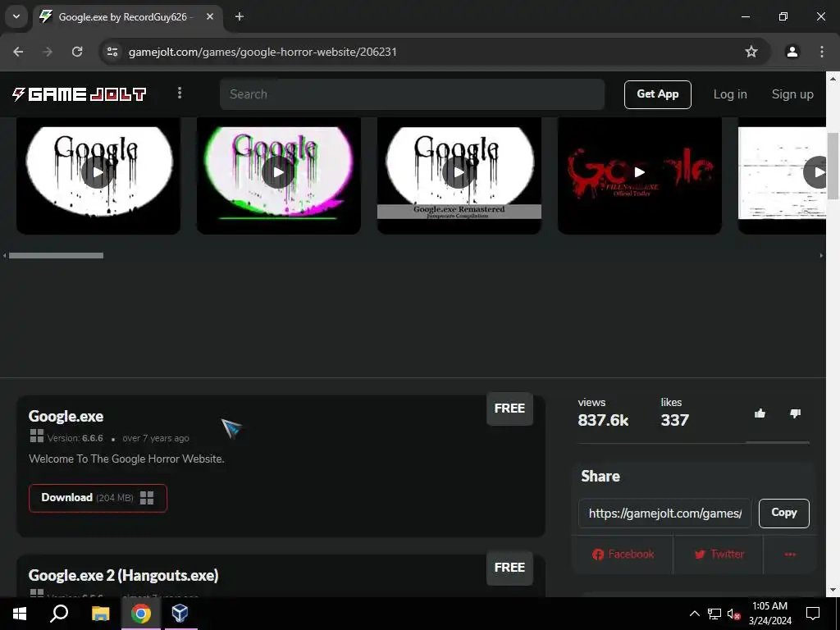
Task: Click the Get App button
Action: tap(657, 94)
